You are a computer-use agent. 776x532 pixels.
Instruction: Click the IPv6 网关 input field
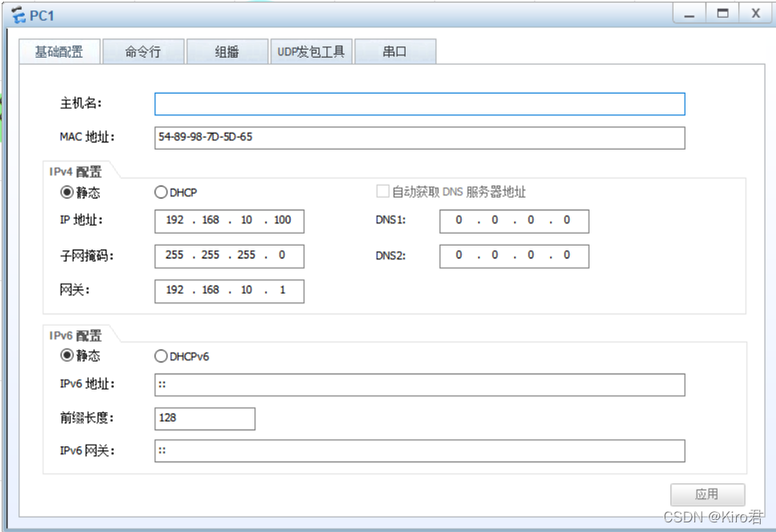420,451
